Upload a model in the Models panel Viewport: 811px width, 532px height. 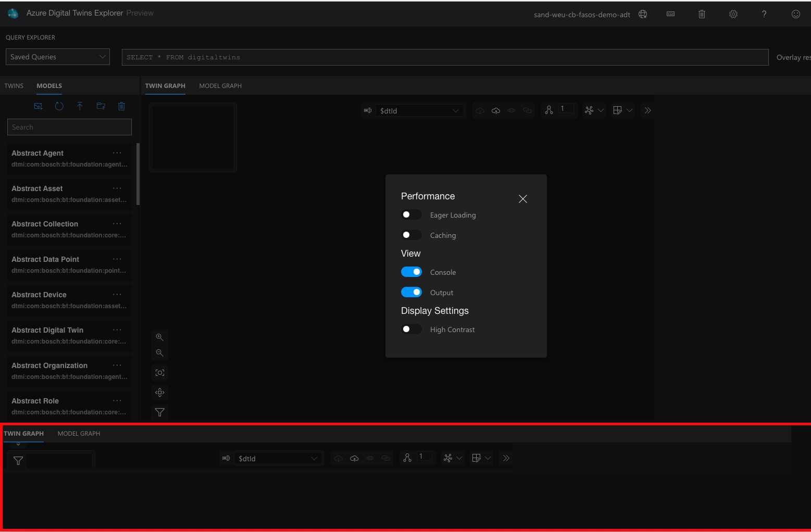[80, 106]
